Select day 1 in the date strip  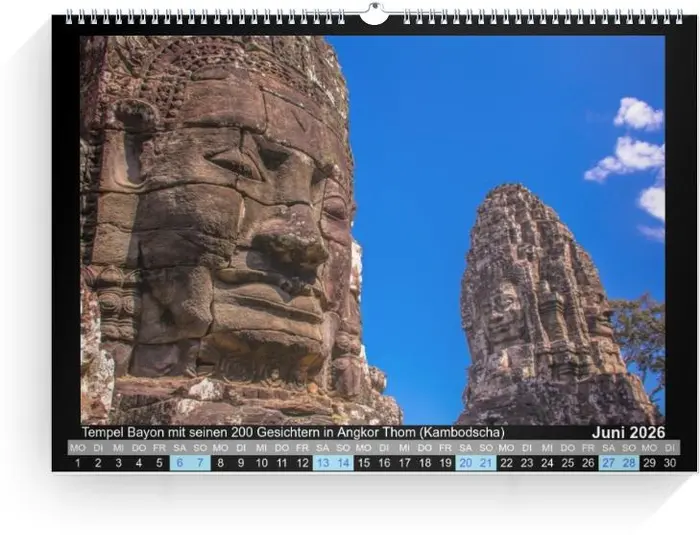pos(77,463)
